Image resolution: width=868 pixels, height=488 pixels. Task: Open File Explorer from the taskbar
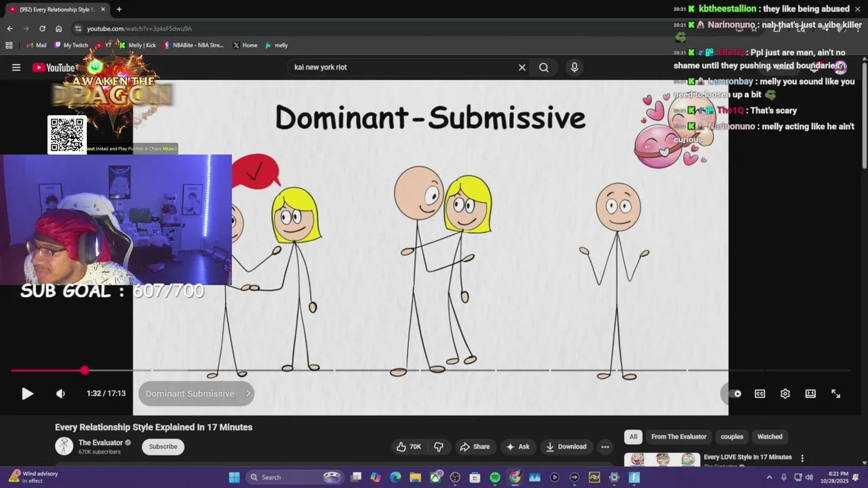(415, 477)
